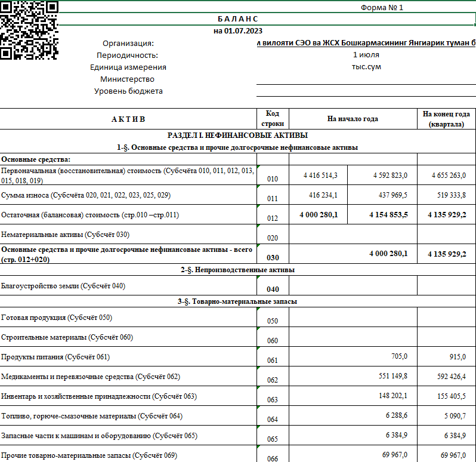476x462 pixels.
Task: Click the 'Код строки' column header
Action: tap(273, 119)
